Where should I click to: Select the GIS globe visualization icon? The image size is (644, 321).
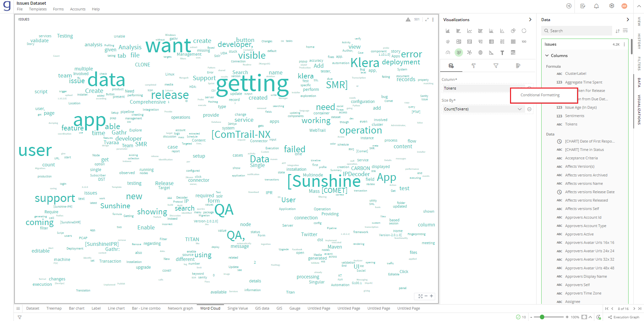(480, 53)
